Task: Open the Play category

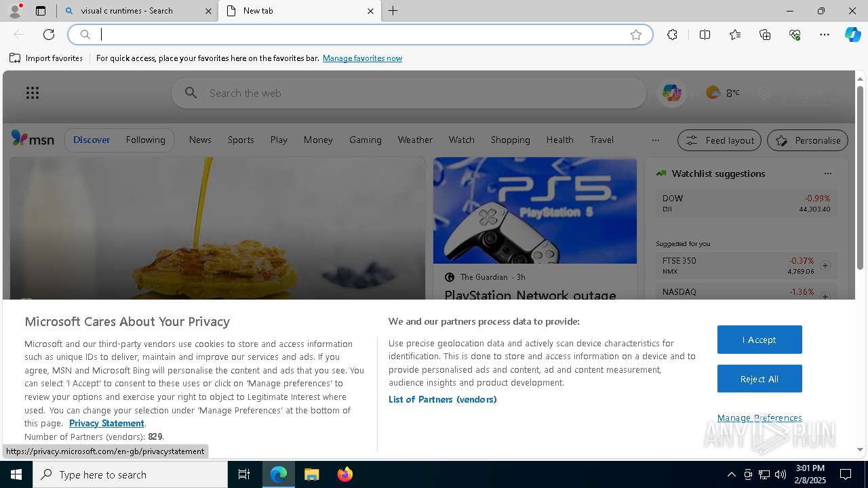Action: point(279,140)
